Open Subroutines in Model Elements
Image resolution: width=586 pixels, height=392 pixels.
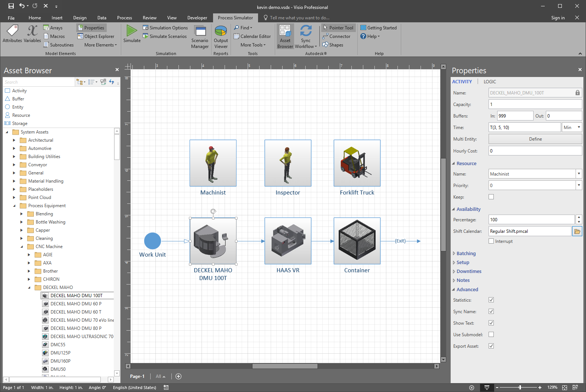(58, 45)
